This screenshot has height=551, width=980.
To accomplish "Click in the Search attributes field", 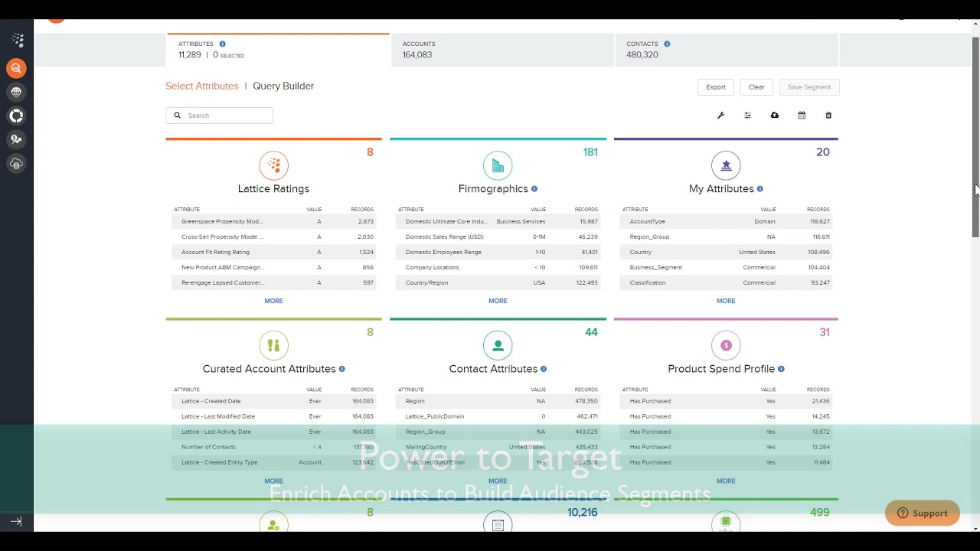I will click(219, 116).
